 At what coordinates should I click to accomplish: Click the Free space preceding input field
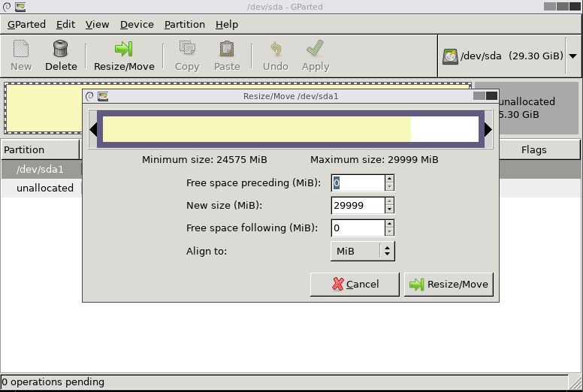358,182
